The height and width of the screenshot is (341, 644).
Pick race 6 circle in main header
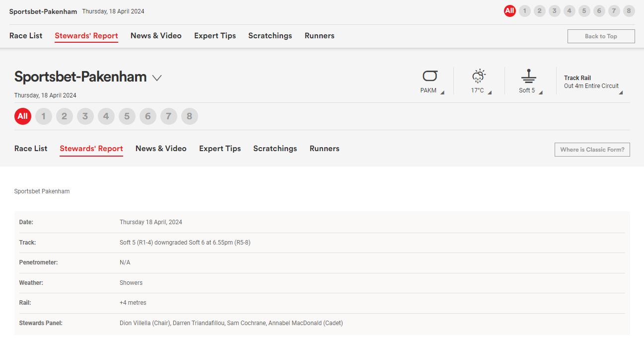click(x=148, y=116)
